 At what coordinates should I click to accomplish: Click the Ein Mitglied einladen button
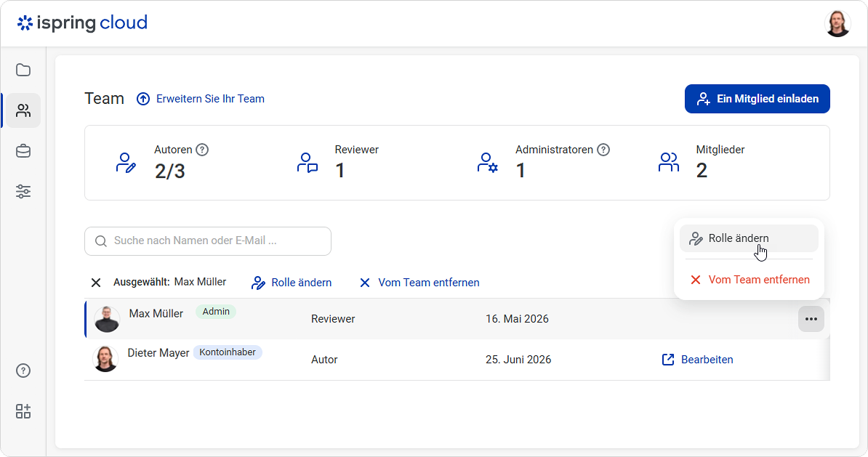coord(758,99)
